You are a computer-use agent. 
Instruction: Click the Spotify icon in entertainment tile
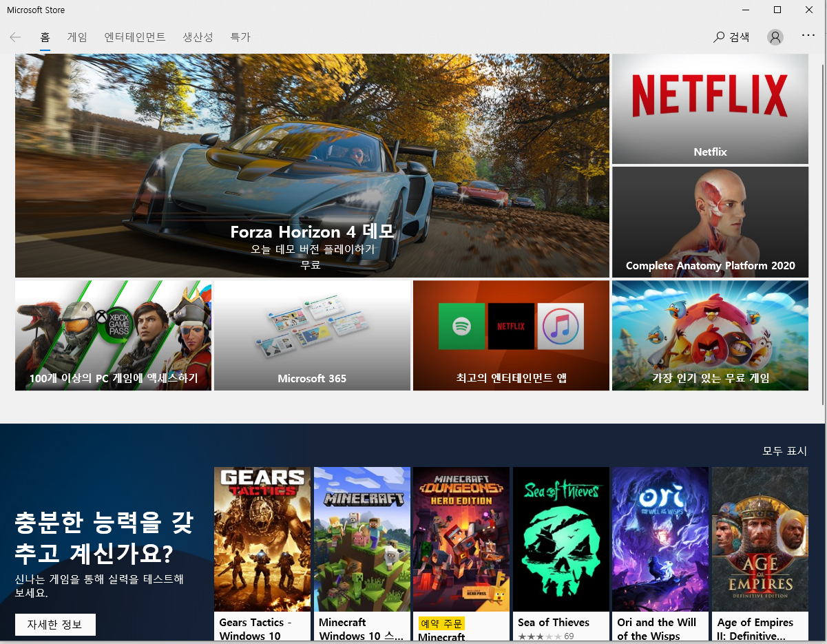[461, 326]
